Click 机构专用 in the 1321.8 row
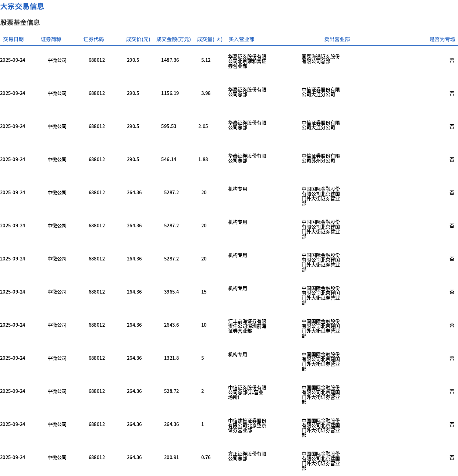This screenshot has height=476, width=458. [x=238, y=355]
